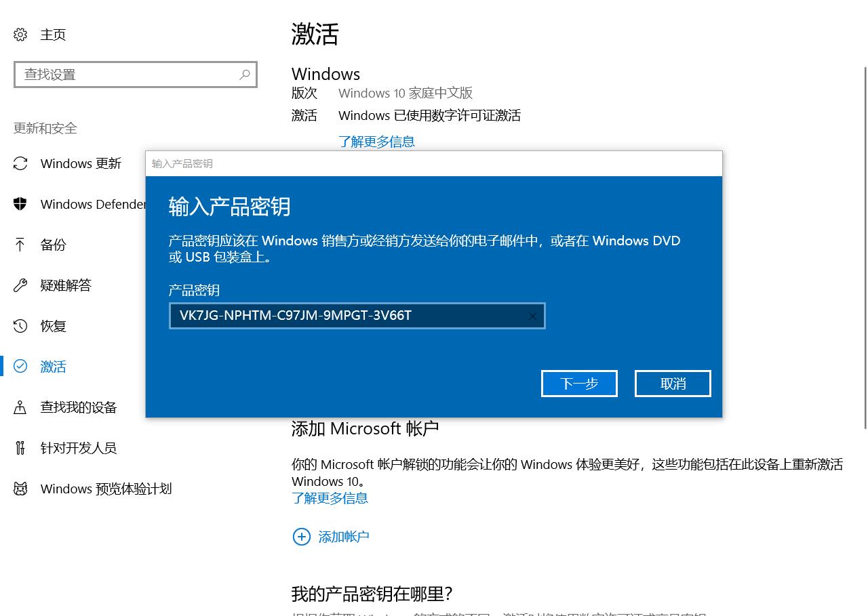Click the Find my device icon
868x616 pixels.
(x=20, y=407)
